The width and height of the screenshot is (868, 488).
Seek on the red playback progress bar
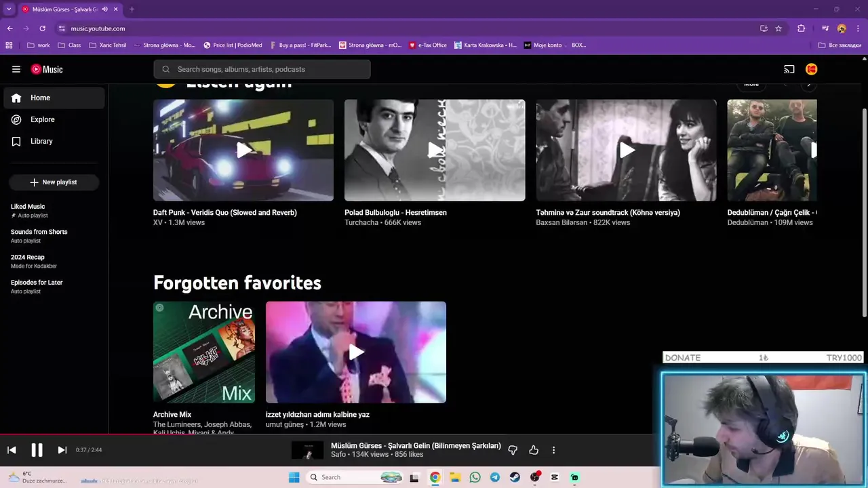tap(434, 434)
